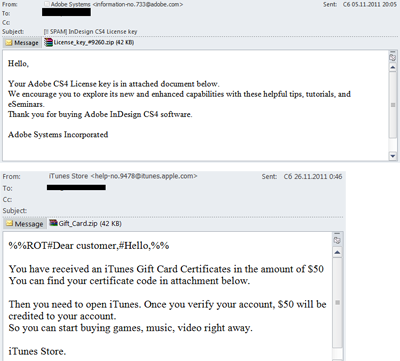Click the envelope icon on Adobe Message tab
The width and height of the screenshot is (400, 361).
[x=9, y=43]
